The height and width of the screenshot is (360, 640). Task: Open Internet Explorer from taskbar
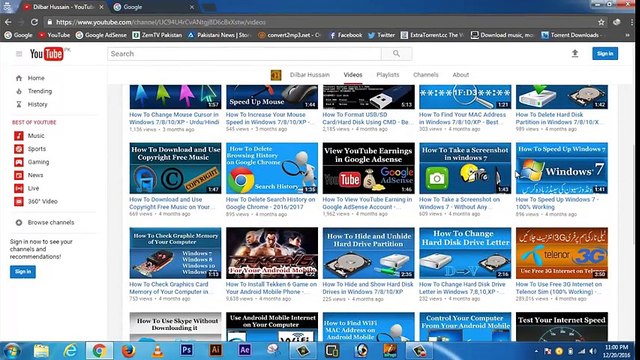tap(70, 351)
